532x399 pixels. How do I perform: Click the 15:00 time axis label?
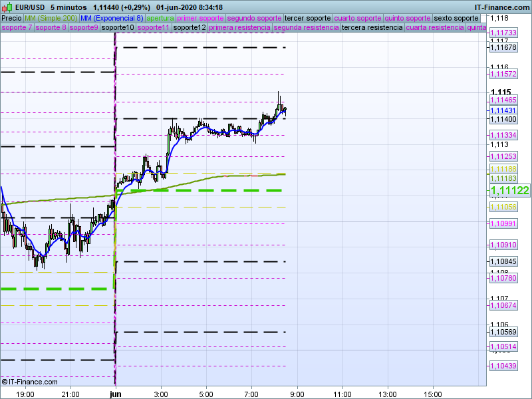point(433,394)
